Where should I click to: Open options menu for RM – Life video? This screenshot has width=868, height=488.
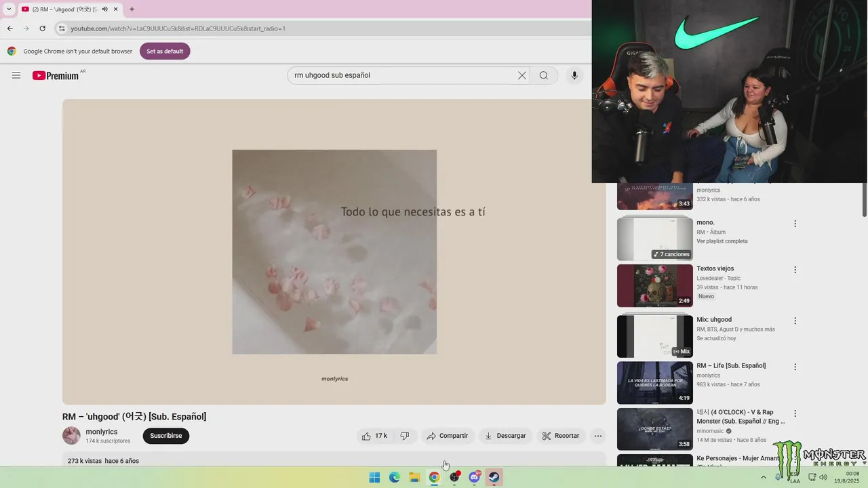[795, 367]
